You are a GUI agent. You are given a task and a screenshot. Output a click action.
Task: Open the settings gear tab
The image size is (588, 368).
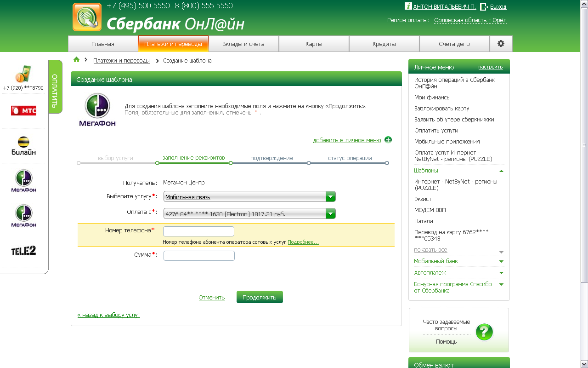pyautogui.click(x=501, y=44)
